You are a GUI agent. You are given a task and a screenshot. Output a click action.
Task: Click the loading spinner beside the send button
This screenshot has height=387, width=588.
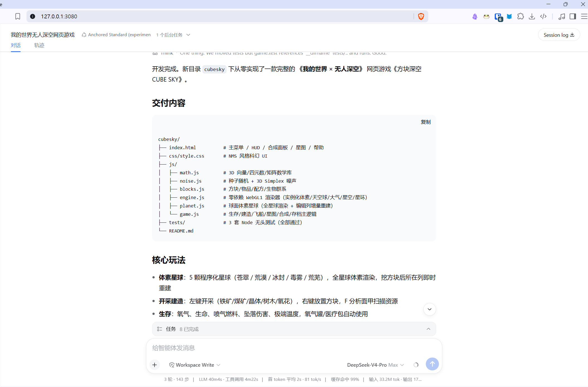pos(416,365)
